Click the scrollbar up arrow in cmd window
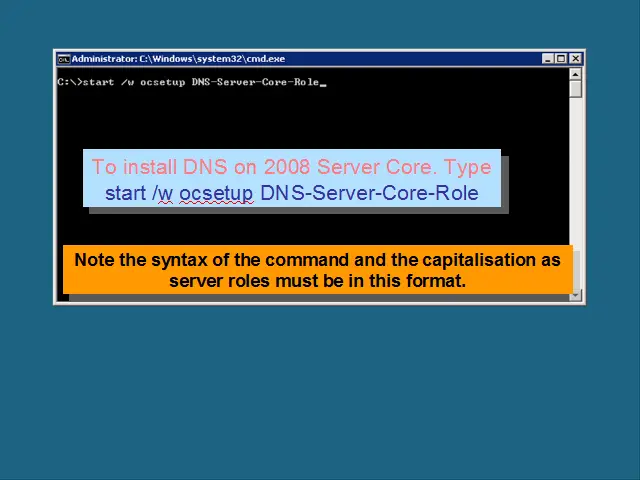Screen dimensions: 640x480 575,74
